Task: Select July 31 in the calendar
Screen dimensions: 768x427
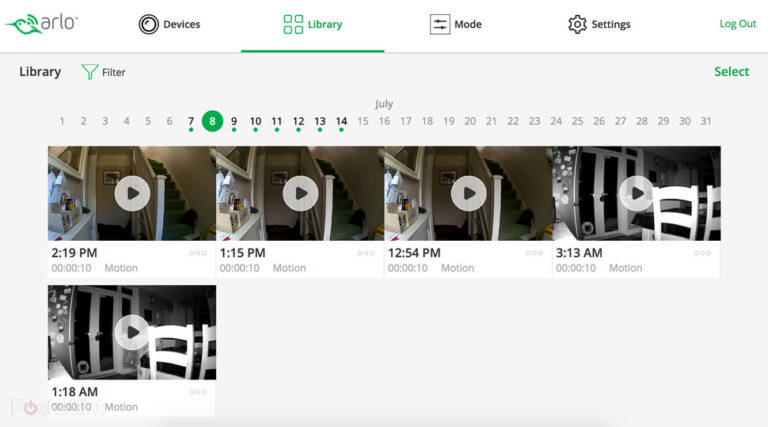Action: [706, 121]
